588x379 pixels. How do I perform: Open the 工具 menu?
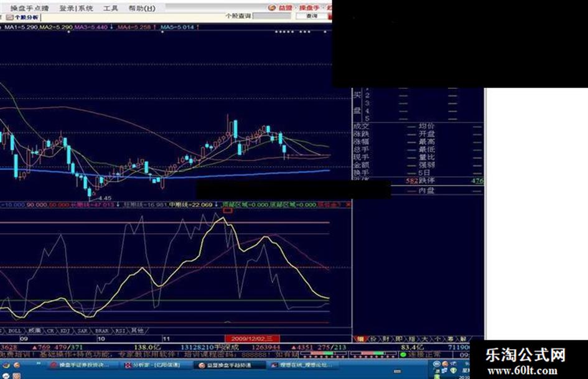[110, 8]
